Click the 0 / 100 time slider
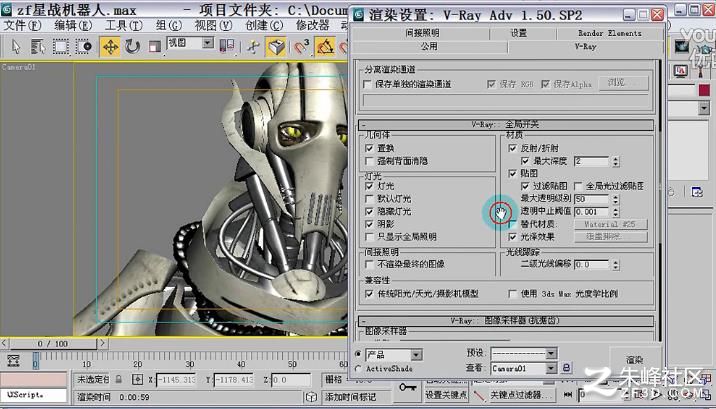The height and width of the screenshot is (409, 716). (53, 343)
